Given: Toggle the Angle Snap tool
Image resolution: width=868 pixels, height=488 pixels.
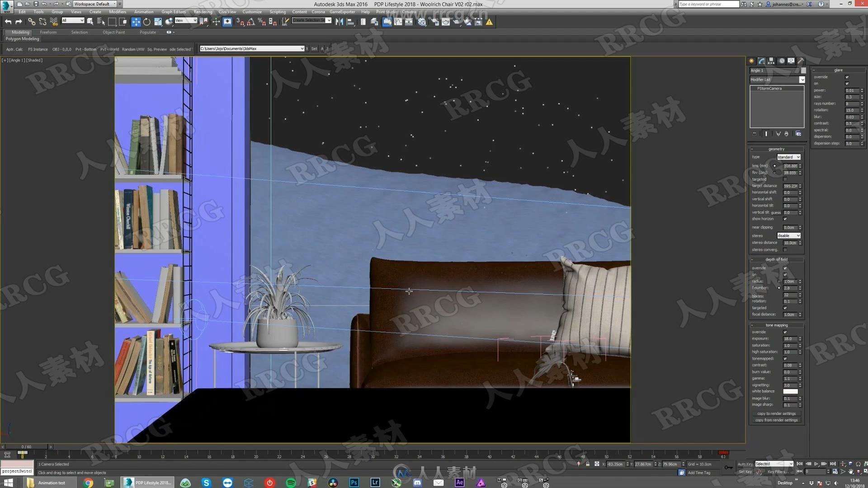Looking at the screenshot, I should tap(251, 22).
